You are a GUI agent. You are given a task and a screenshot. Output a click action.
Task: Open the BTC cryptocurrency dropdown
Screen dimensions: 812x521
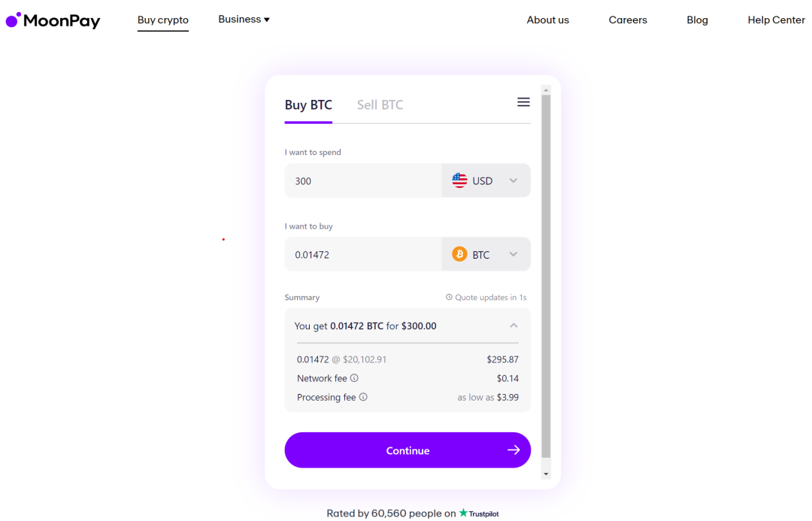(x=513, y=254)
